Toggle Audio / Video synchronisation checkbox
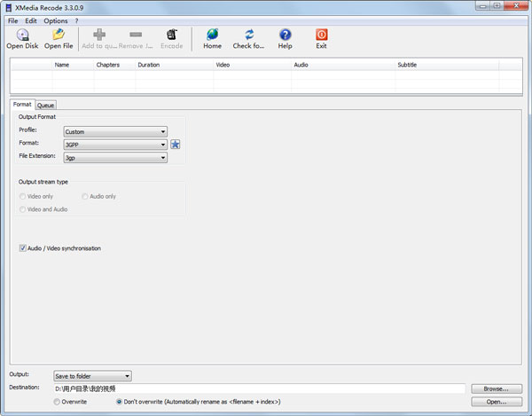The width and height of the screenshot is (532, 416). tap(23, 248)
